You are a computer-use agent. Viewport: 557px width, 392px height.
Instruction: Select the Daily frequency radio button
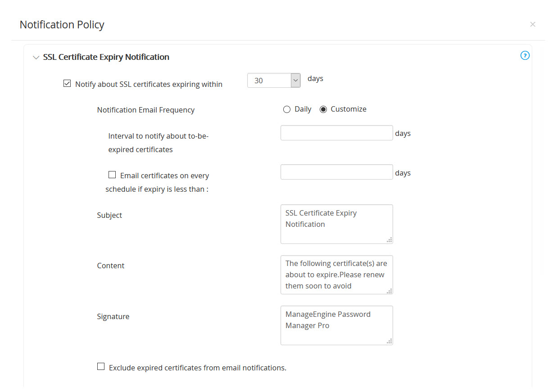(x=286, y=109)
